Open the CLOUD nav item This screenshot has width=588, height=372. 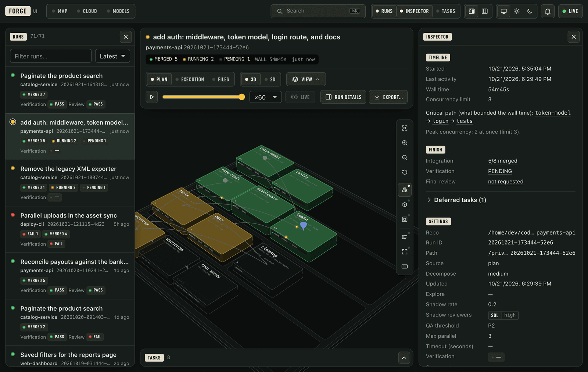(87, 11)
